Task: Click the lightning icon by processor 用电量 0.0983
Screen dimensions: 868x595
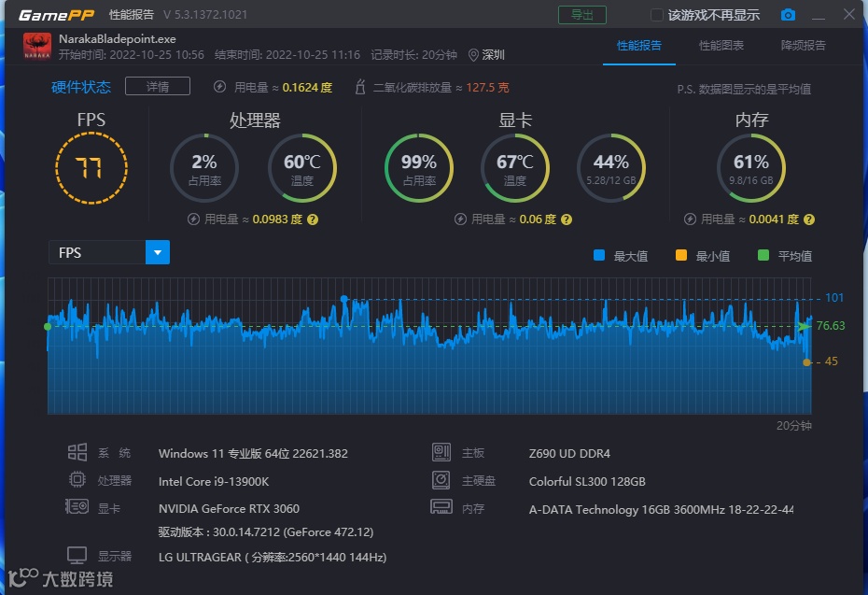Action: point(193,220)
